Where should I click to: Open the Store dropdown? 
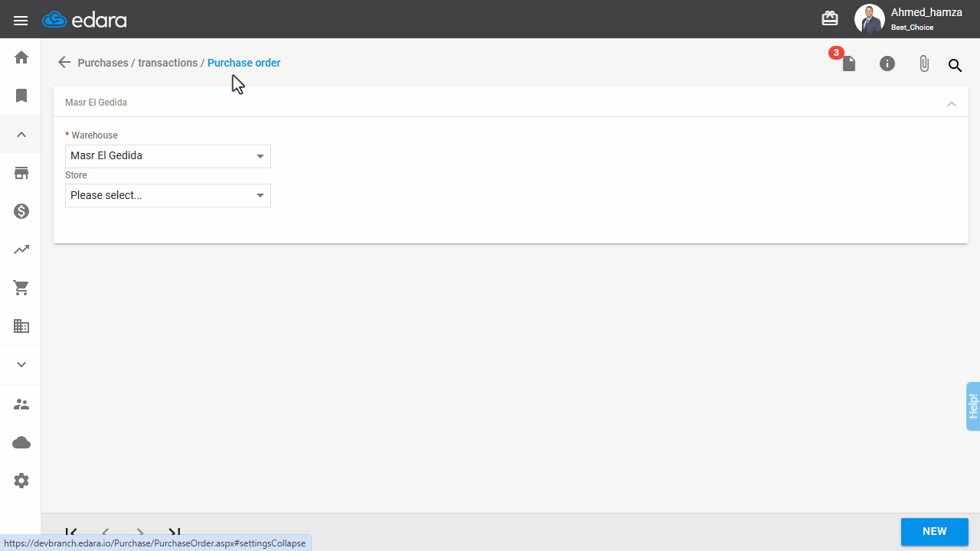coord(168,195)
